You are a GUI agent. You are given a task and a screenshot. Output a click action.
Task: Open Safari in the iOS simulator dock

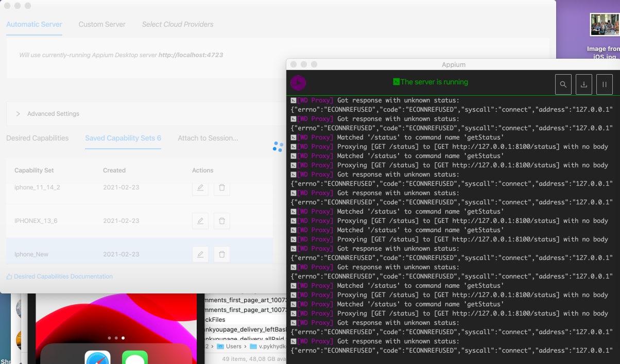point(98,357)
